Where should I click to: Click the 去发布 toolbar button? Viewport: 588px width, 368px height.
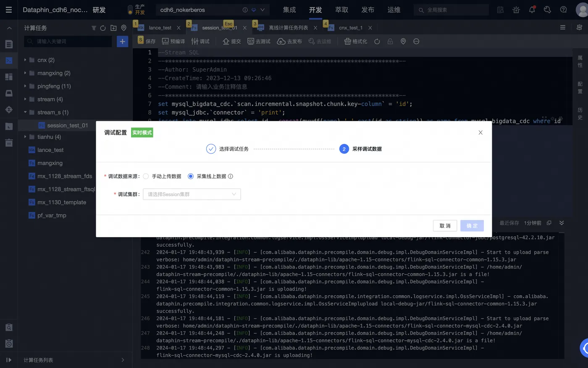click(x=289, y=41)
